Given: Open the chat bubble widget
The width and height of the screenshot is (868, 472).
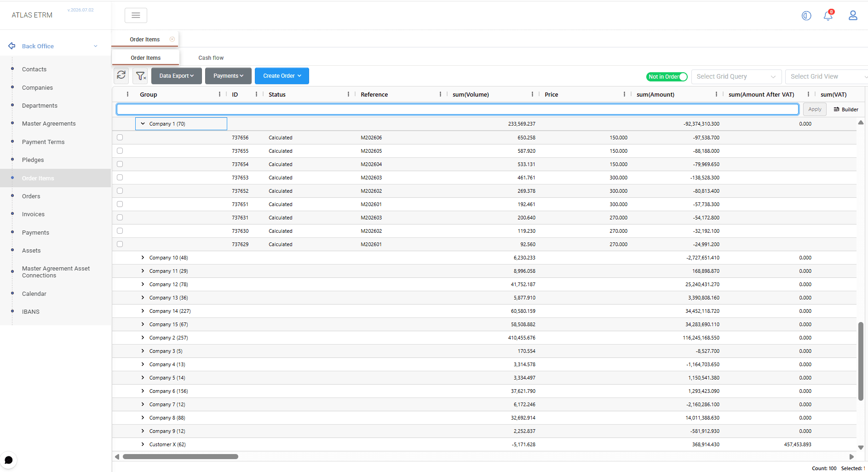Looking at the screenshot, I should [9, 460].
